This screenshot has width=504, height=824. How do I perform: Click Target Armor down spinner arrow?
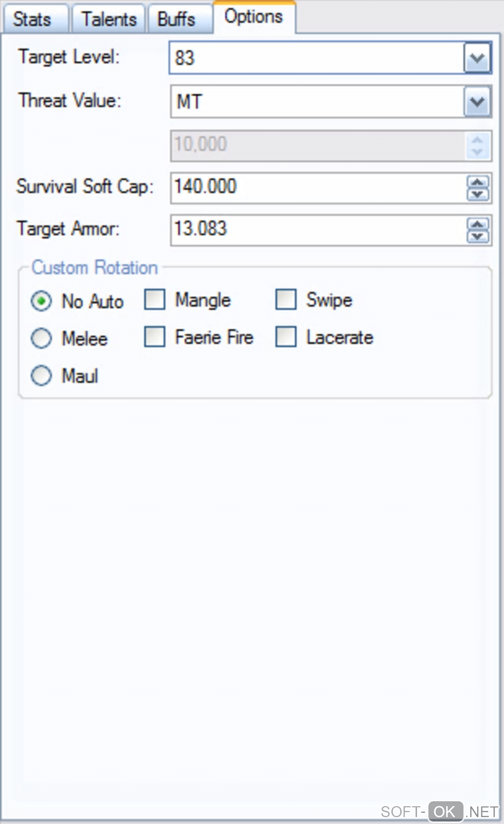[478, 236]
